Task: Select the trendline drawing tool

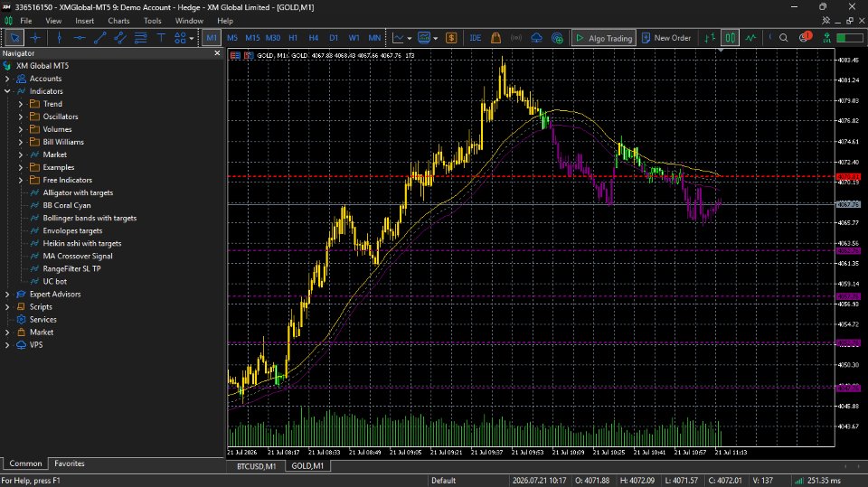Action: pyautogui.click(x=99, y=38)
